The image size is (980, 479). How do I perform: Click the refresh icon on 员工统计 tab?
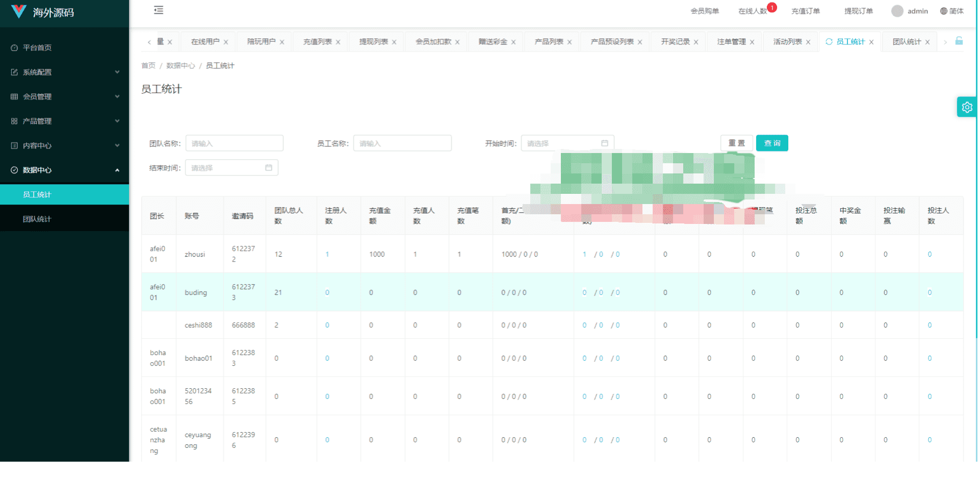(829, 42)
